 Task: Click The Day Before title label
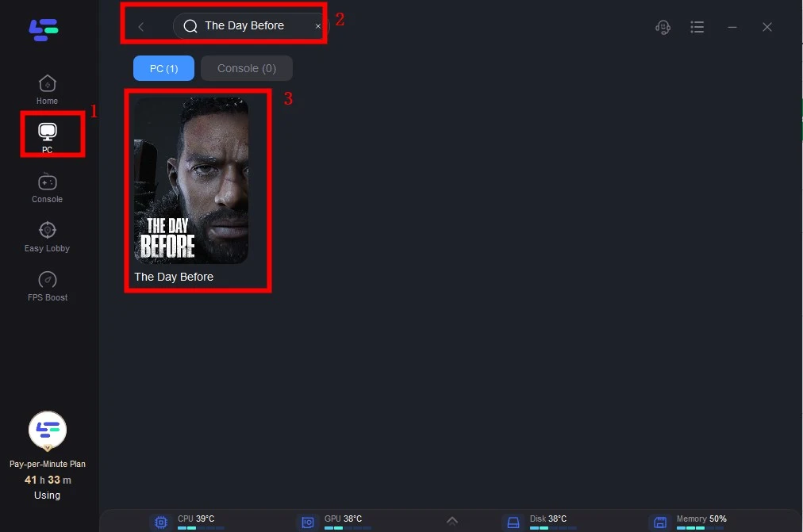(174, 277)
